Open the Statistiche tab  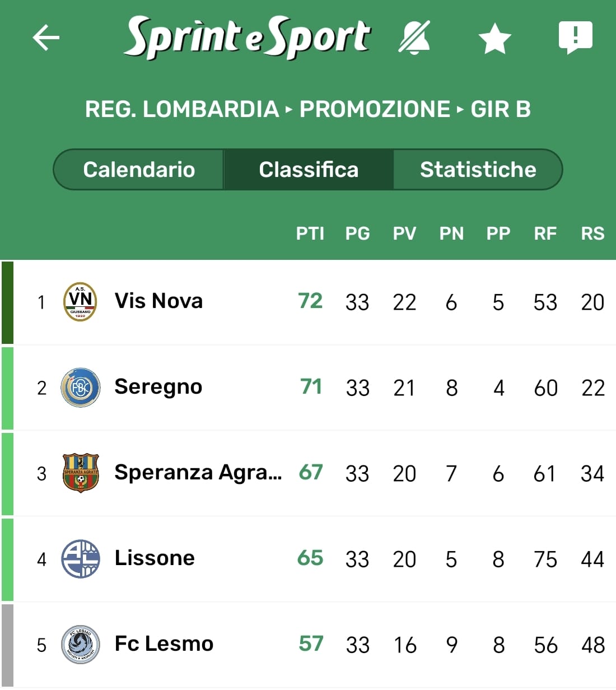click(478, 170)
